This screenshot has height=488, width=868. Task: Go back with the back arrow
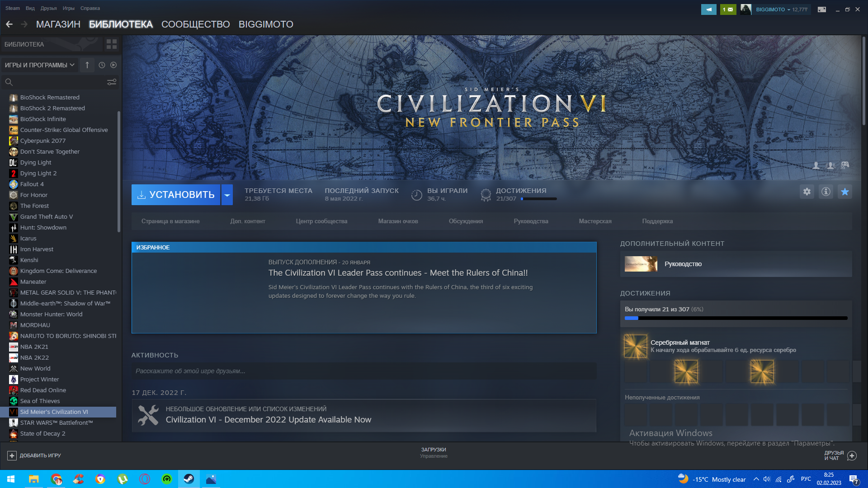(9, 24)
